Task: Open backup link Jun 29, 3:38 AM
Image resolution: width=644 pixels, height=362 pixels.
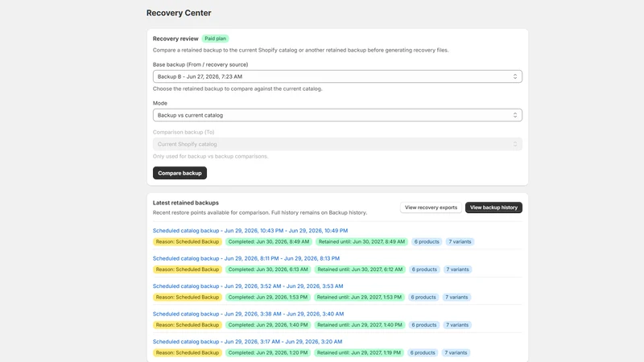Action: pos(248,314)
